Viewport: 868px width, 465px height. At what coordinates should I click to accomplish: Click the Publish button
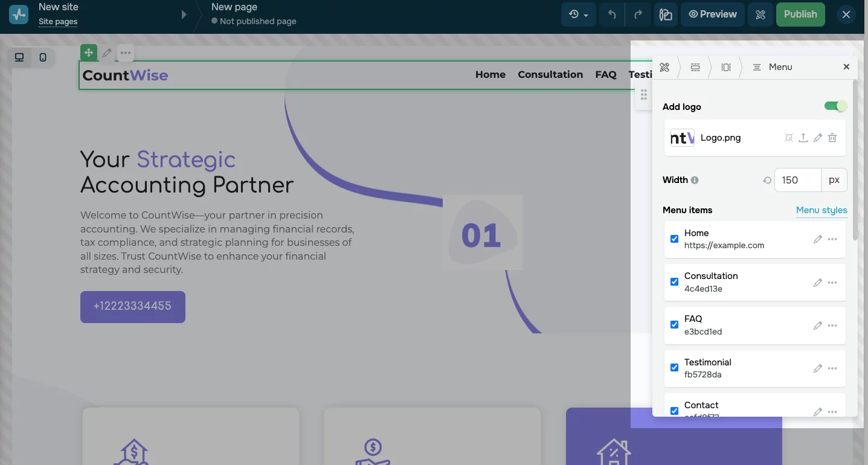(800, 14)
